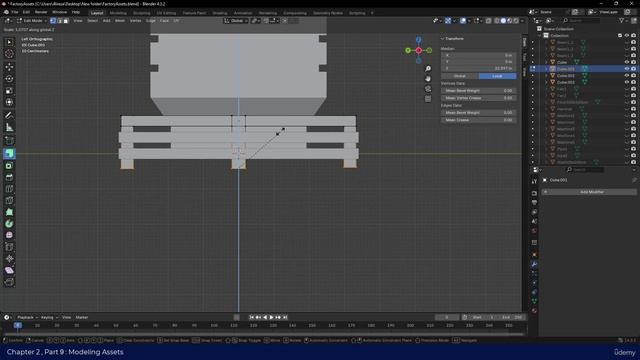Image resolution: width=640 pixels, height=360 pixels.
Task: Open the timeline Marker menu
Action: (82, 317)
